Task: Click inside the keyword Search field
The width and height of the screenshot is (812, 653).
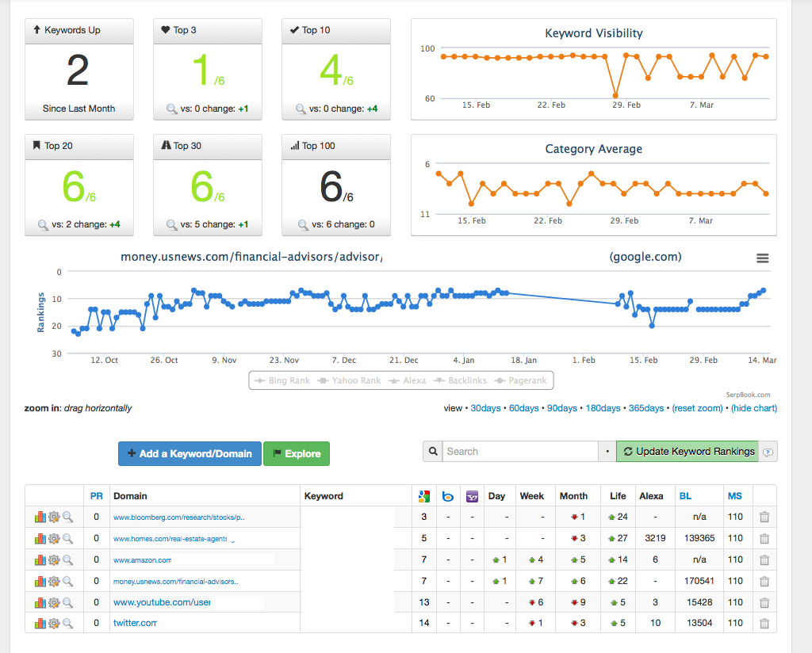Action: (520, 452)
